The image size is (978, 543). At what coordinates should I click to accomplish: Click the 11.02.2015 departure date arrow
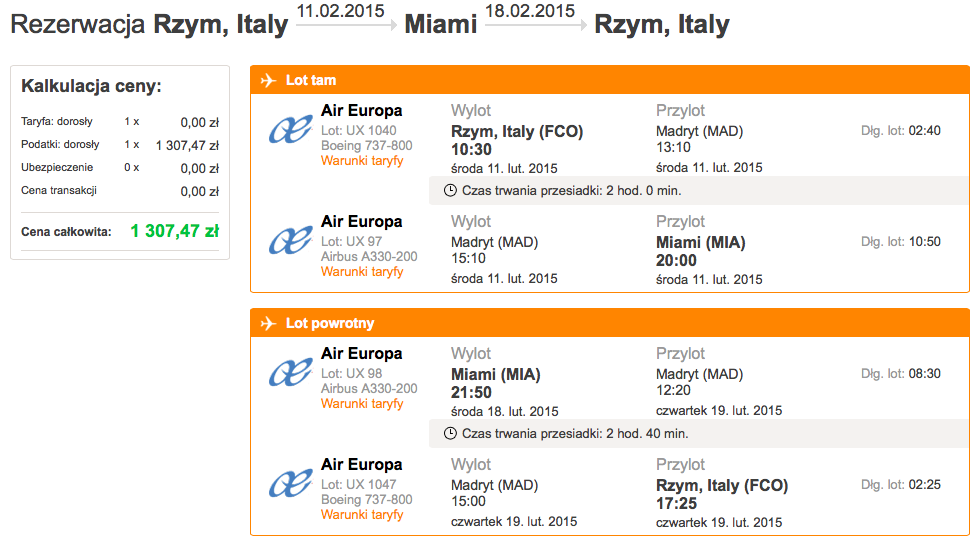point(346,25)
